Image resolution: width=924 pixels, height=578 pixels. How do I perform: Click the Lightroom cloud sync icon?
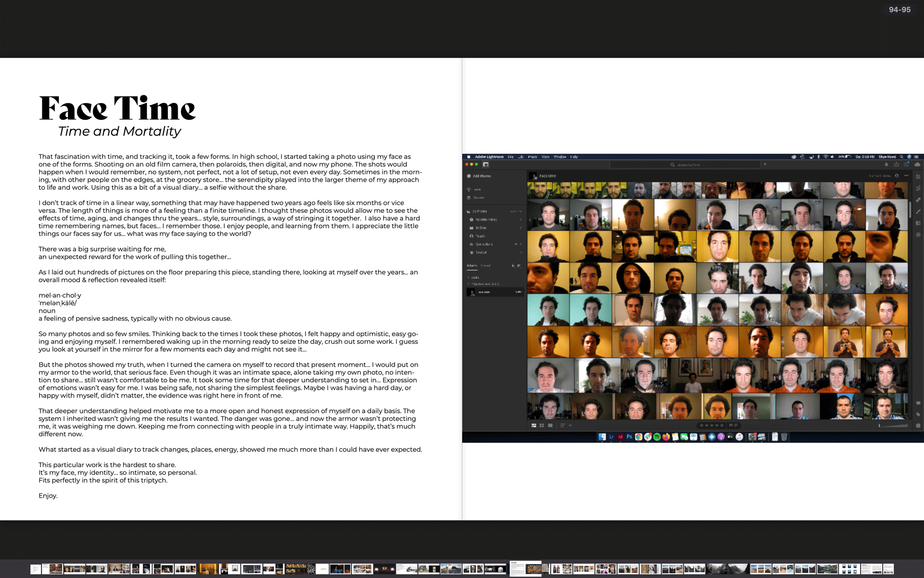pyautogui.click(x=917, y=165)
